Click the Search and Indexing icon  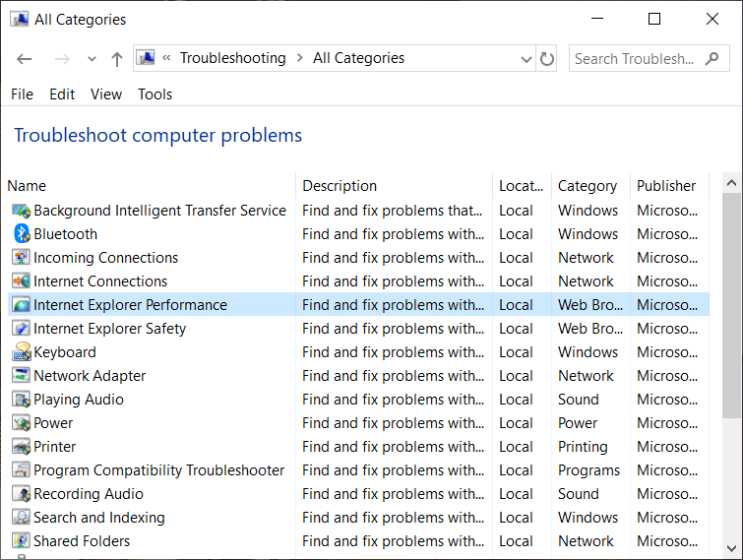tap(22, 518)
